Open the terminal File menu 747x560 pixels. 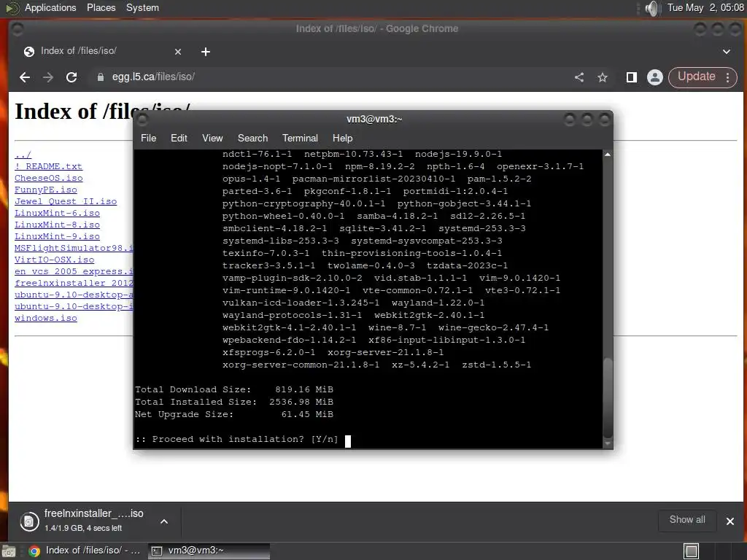[148, 138]
